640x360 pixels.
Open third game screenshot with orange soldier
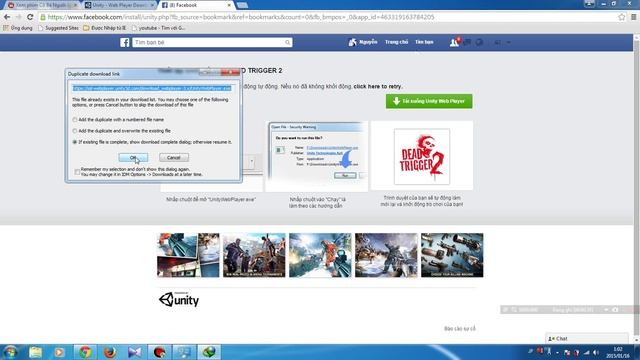click(320, 255)
